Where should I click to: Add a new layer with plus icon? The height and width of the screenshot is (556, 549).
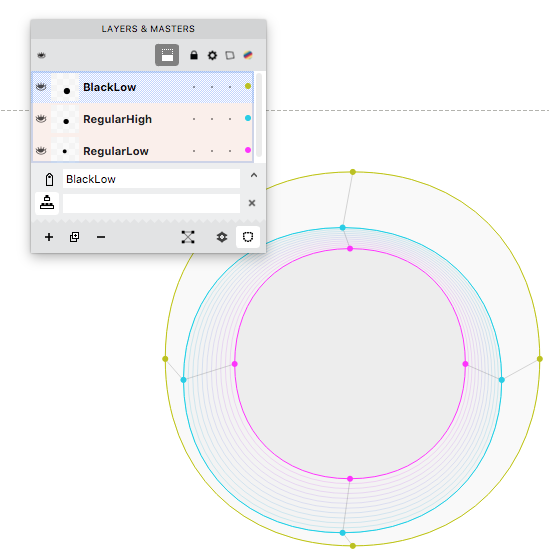[x=49, y=237]
